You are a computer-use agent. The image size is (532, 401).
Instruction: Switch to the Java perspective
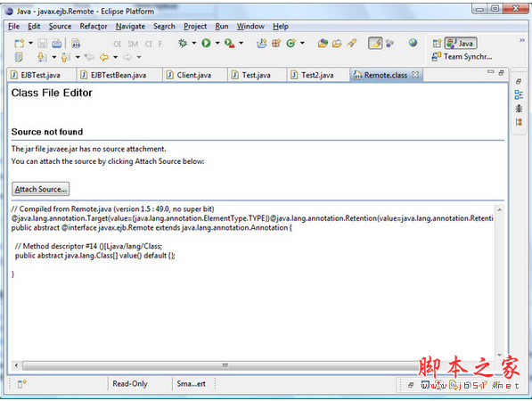[461, 44]
